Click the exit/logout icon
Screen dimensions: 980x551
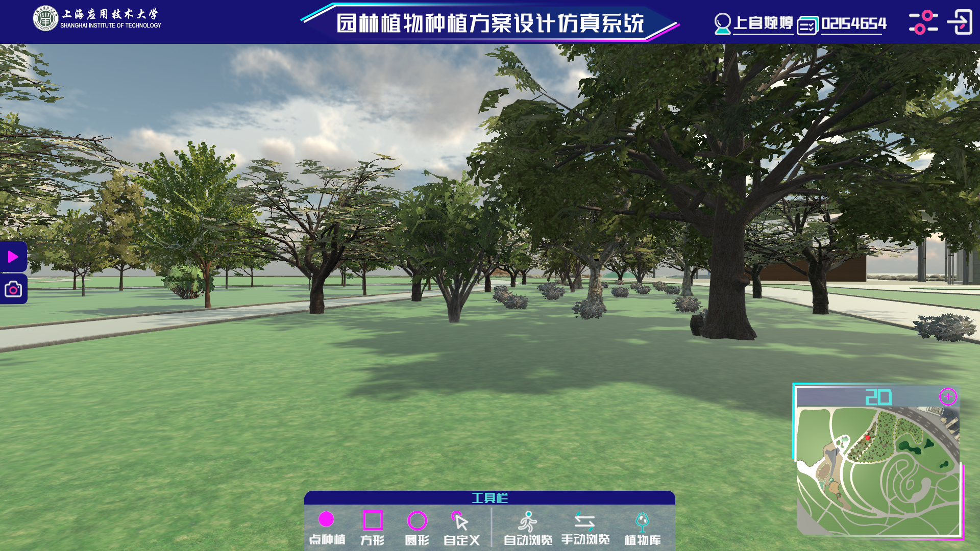pos(960,22)
